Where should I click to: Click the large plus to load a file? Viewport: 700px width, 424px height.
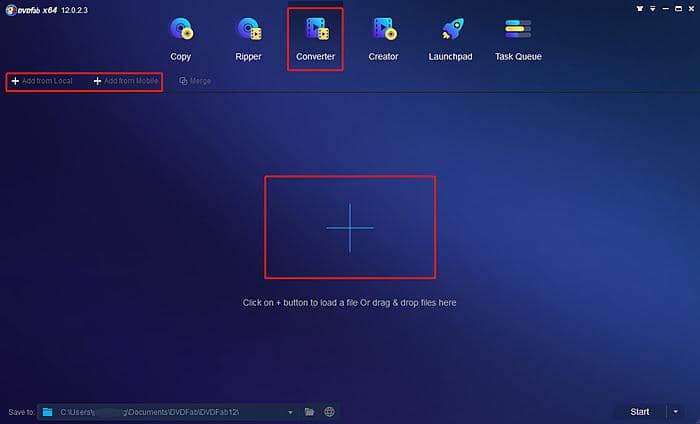click(350, 228)
